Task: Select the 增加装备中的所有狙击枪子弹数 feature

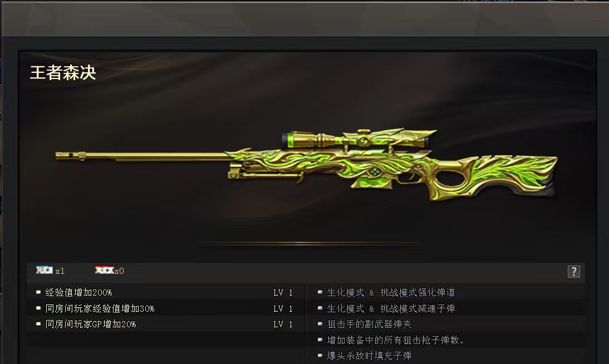Action: click(396, 340)
